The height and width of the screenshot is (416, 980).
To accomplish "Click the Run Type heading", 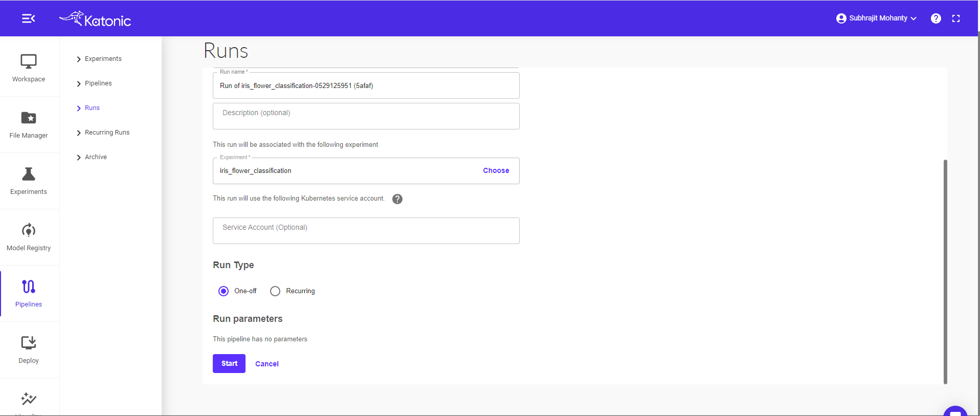I will (x=233, y=265).
